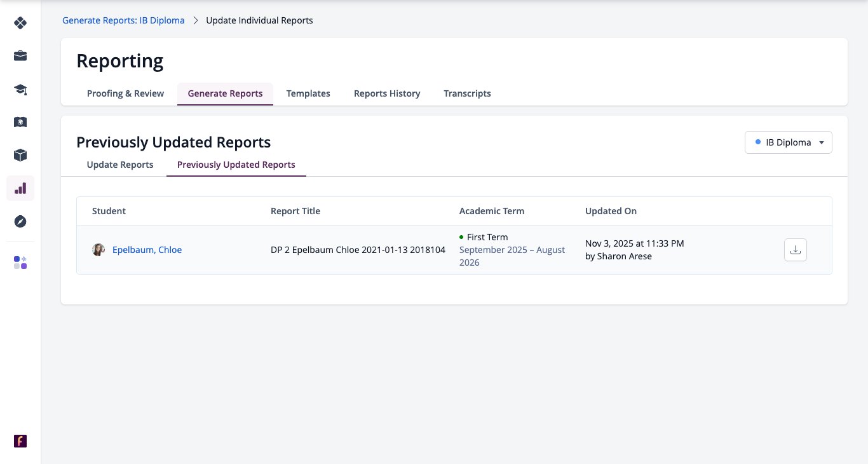This screenshot has width=868, height=464.
Task: Click the compass icon in sidebar
Action: (x=20, y=221)
